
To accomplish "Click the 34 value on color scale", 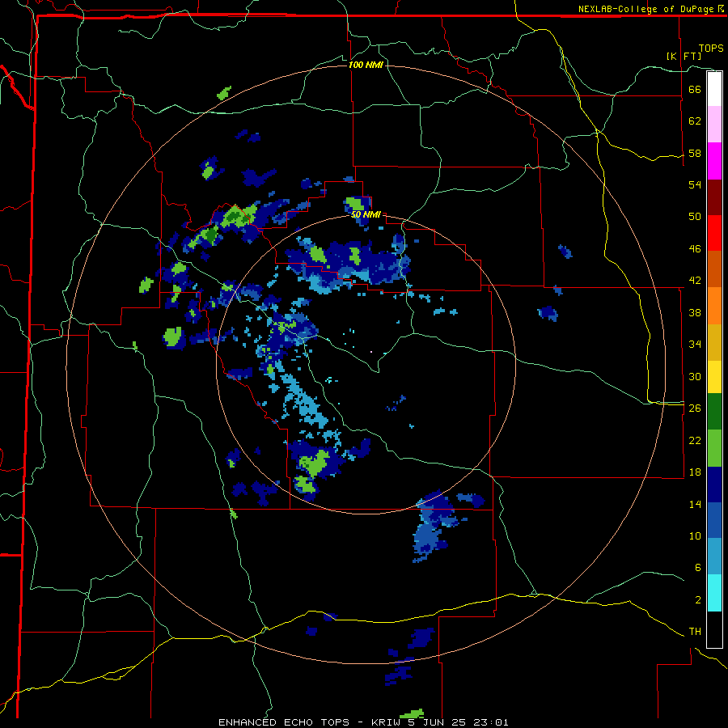I will (695, 345).
